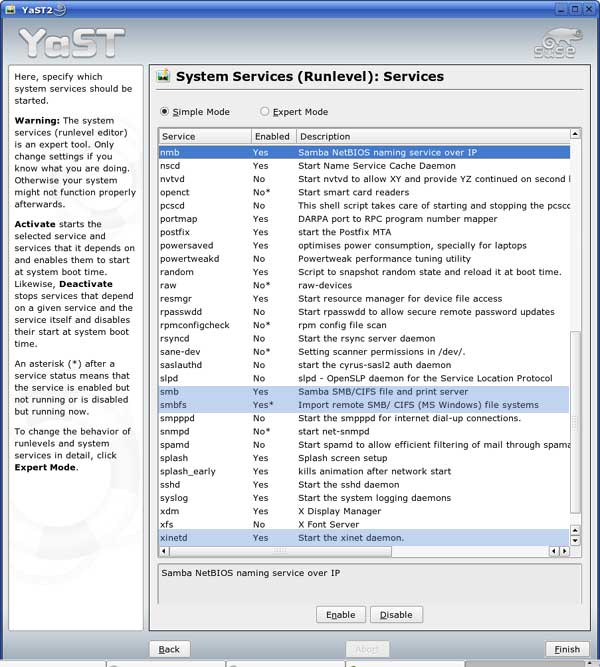Select the xdm service row
The image size is (600, 667).
tap(364, 511)
